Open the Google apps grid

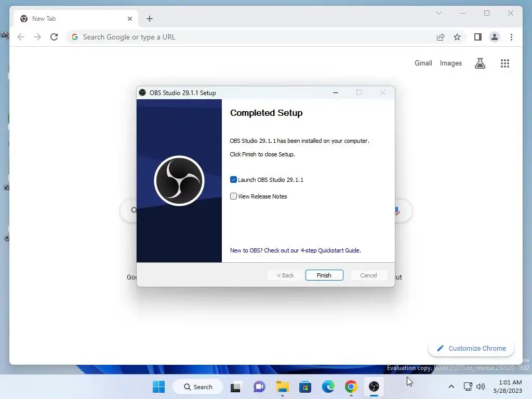505,63
